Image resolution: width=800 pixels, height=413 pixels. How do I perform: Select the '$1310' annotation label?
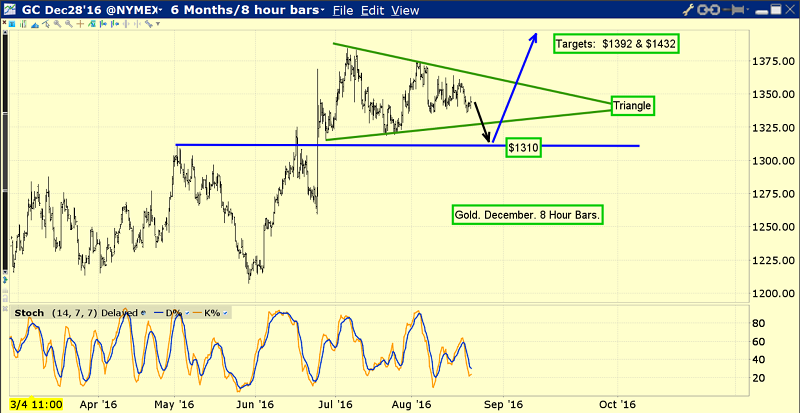523,148
